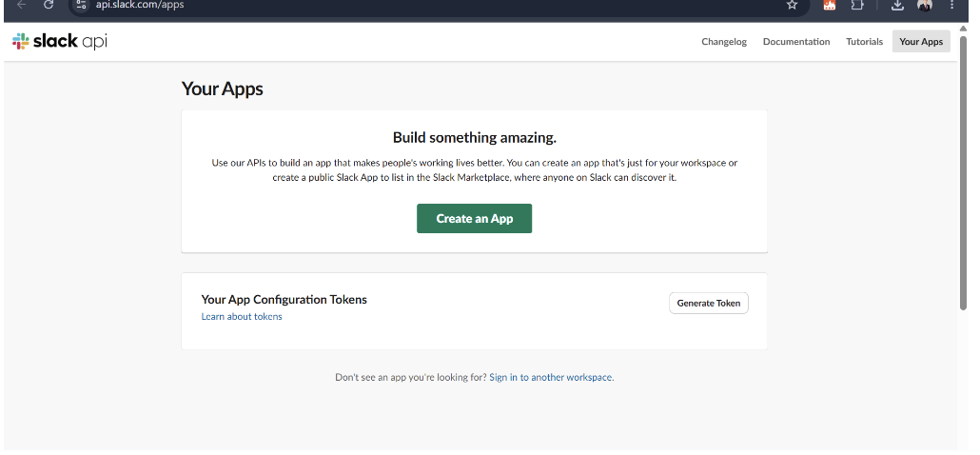Follow the Sign in to another workspace link

pyautogui.click(x=551, y=378)
